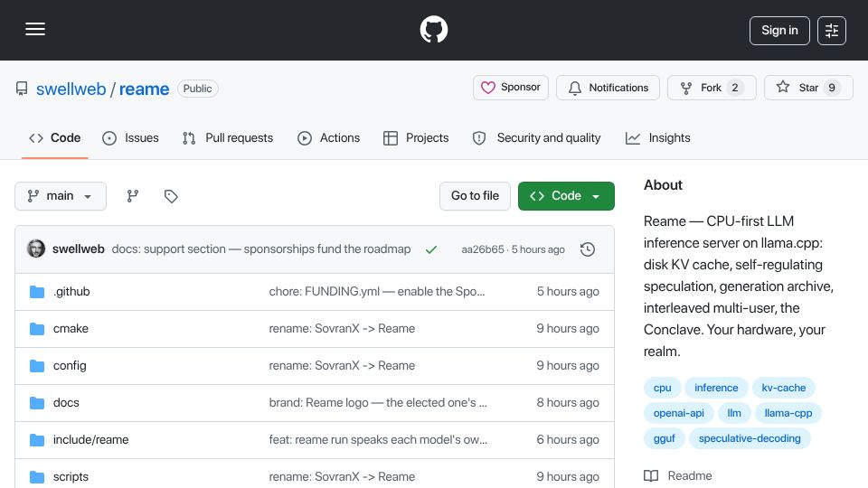Select the llm topic tag
Image resolution: width=868 pixels, height=488 pixels.
[x=734, y=413]
